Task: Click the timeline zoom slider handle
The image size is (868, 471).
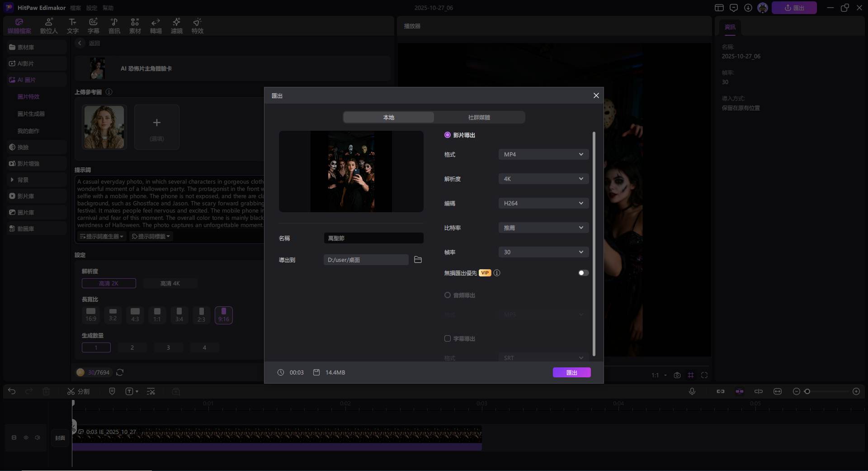Action: [x=807, y=391]
